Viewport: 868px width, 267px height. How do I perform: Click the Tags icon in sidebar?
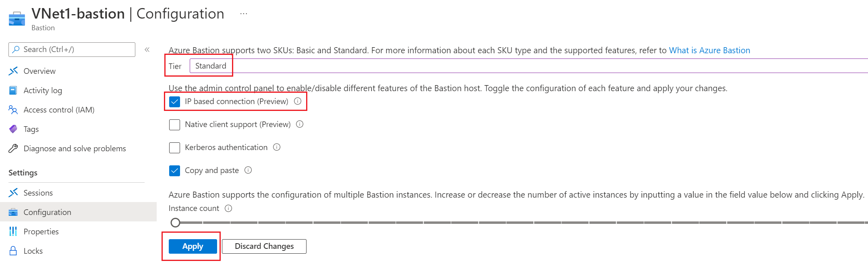point(13,129)
